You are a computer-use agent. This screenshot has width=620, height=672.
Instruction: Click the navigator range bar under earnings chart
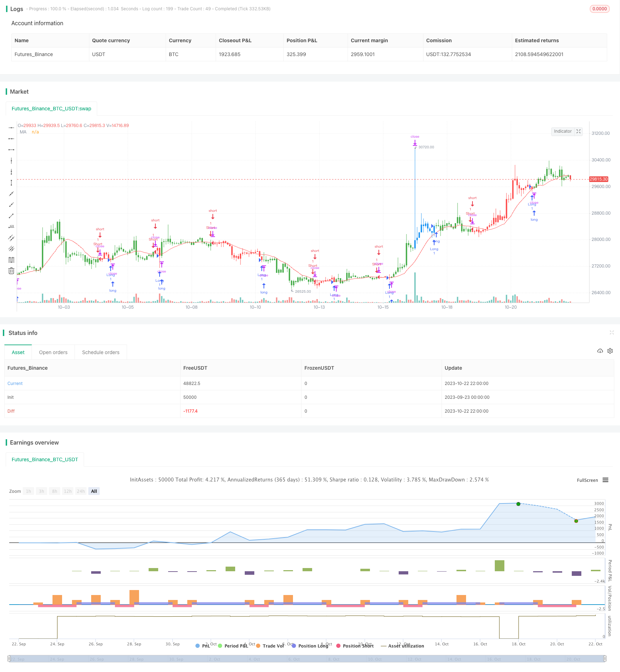click(307, 659)
